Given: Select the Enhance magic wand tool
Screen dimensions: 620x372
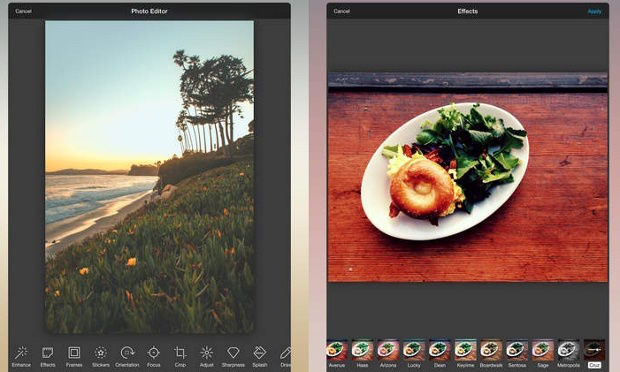Looking at the screenshot, I should click(21, 356).
